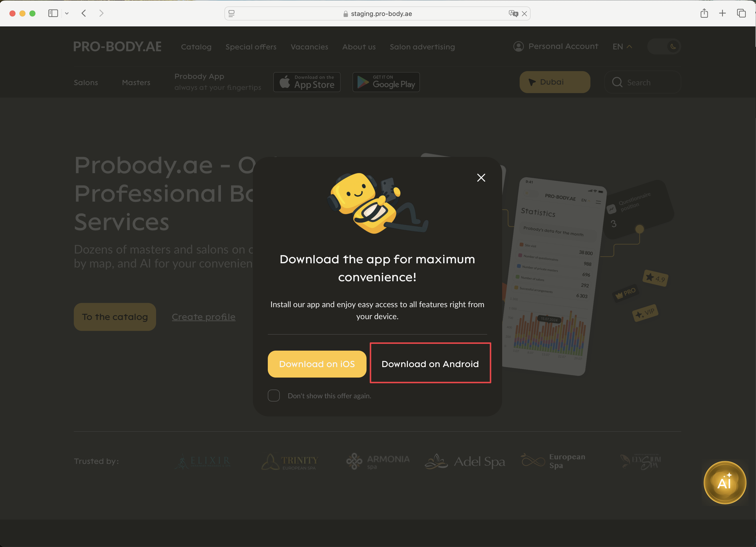Focus the Search input field

point(642,82)
